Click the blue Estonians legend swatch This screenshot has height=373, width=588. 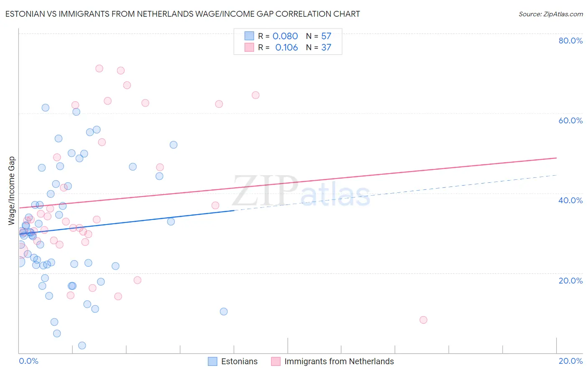(x=212, y=361)
